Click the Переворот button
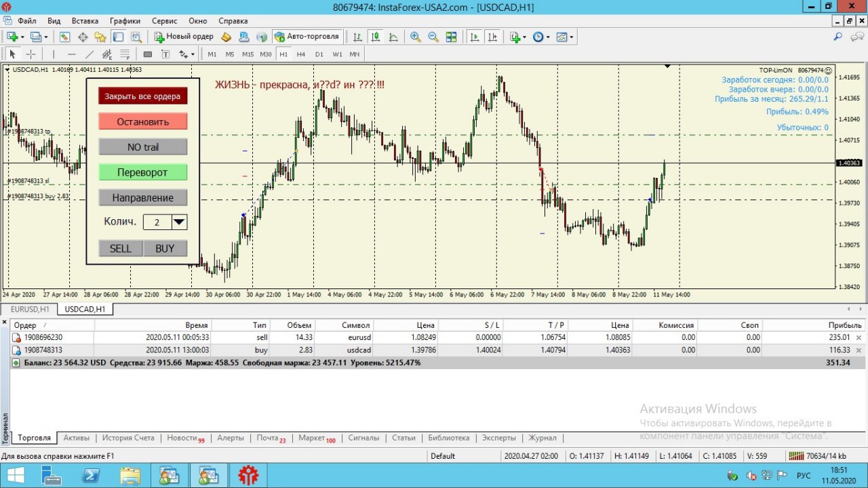This screenshot has width=868, height=488. pyautogui.click(x=142, y=172)
